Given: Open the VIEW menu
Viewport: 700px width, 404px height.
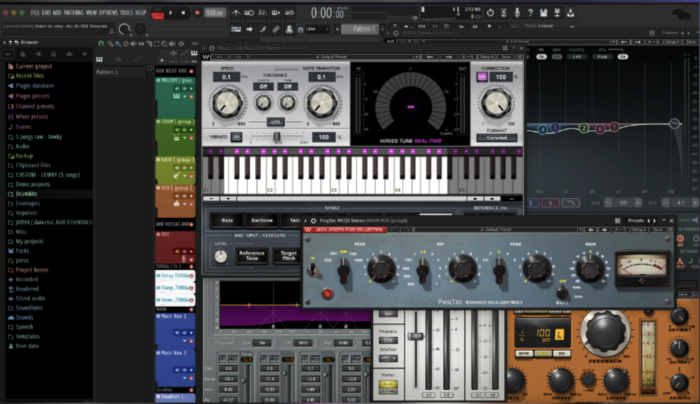Looking at the screenshot, I should pyautogui.click(x=91, y=12).
